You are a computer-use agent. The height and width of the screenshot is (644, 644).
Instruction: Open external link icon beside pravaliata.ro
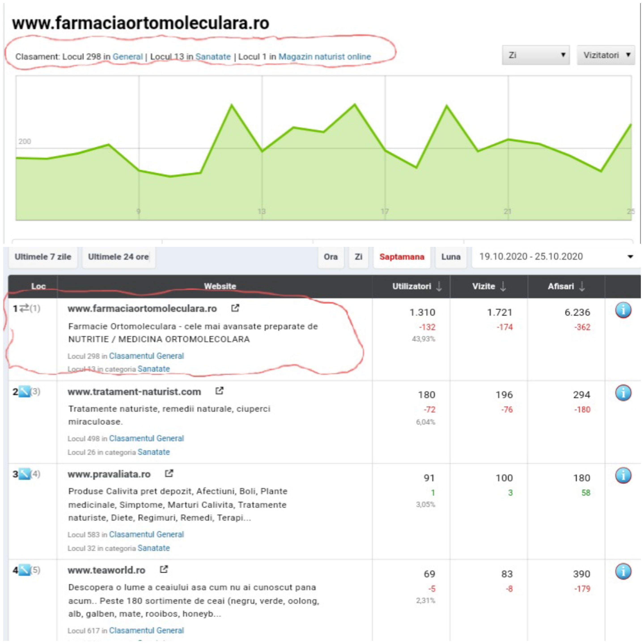click(169, 473)
